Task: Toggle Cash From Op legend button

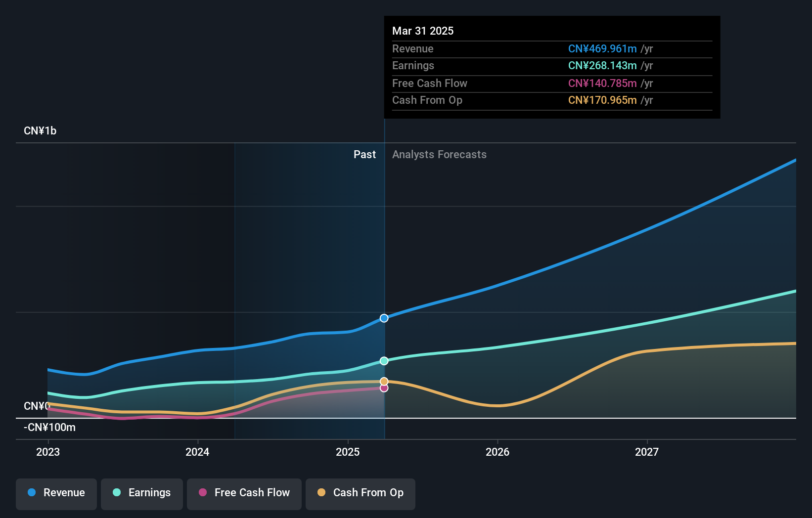Action: click(x=361, y=493)
